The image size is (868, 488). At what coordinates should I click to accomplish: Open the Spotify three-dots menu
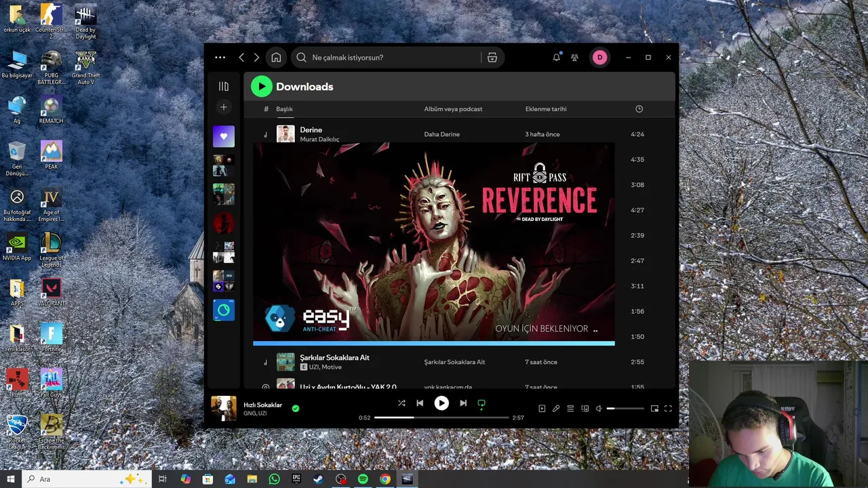pyautogui.click(x=220, y=58)
